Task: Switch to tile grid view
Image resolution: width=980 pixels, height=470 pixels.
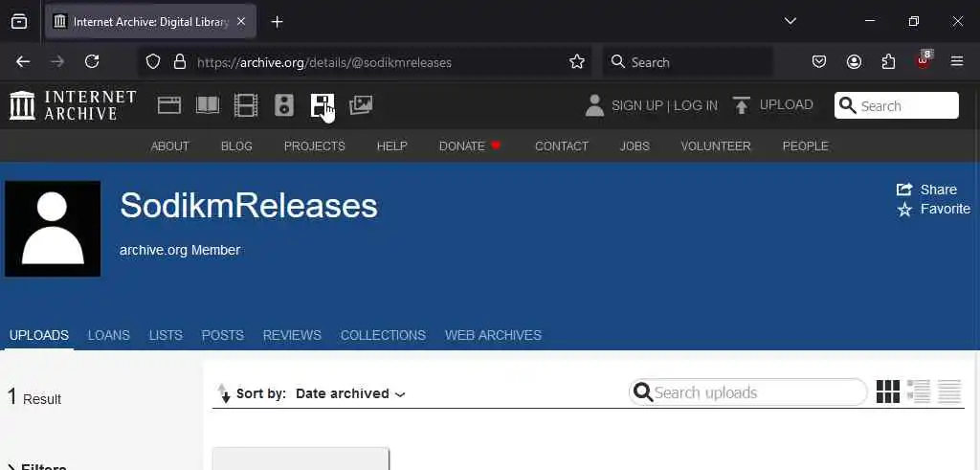Action: point(887,392)
